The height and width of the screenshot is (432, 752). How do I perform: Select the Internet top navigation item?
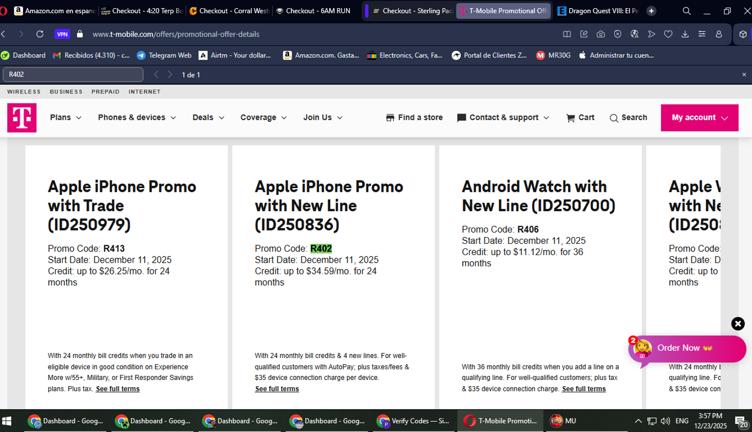144,92
